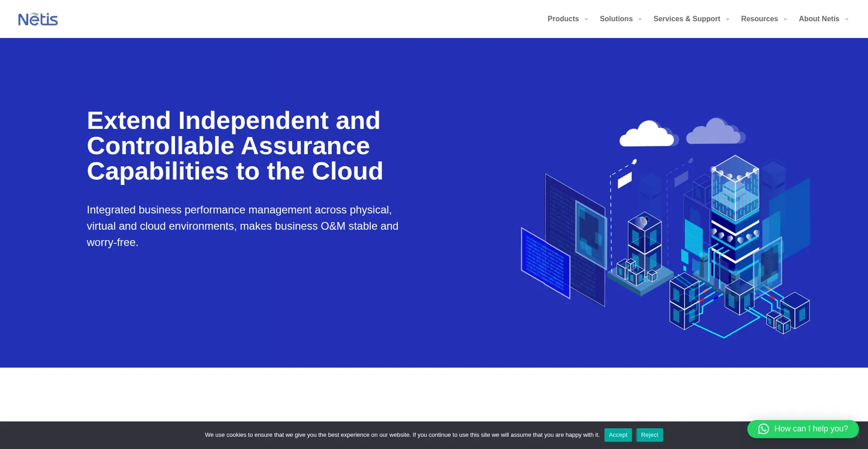Click the 'Integrated business performance management' paragraph
The image size is (868, 449).
[x=242, y=226]
